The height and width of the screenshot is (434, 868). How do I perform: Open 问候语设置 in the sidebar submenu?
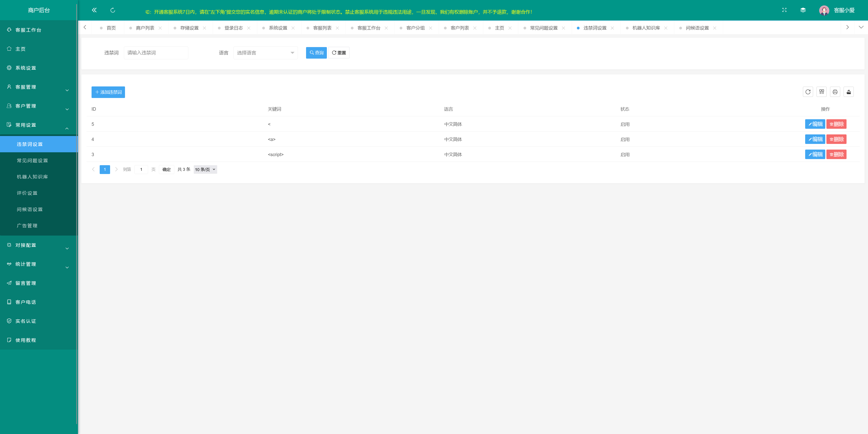click(x=30, y=209)
